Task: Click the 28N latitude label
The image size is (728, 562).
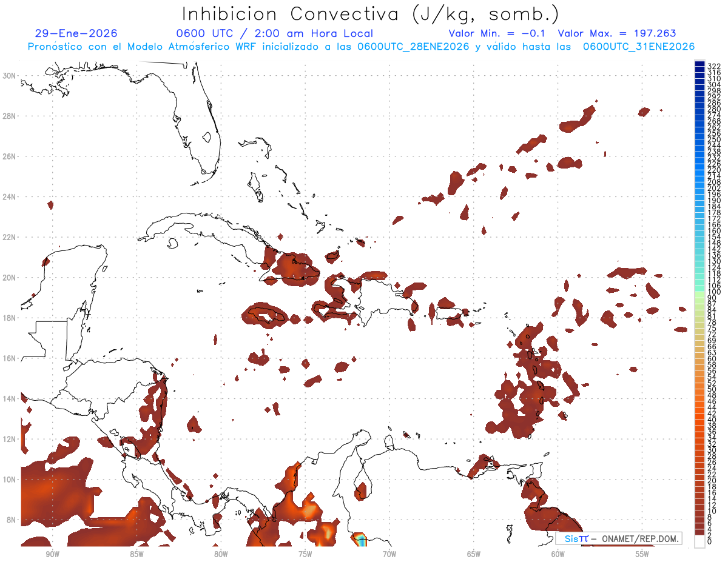Action: click(9, 116)
